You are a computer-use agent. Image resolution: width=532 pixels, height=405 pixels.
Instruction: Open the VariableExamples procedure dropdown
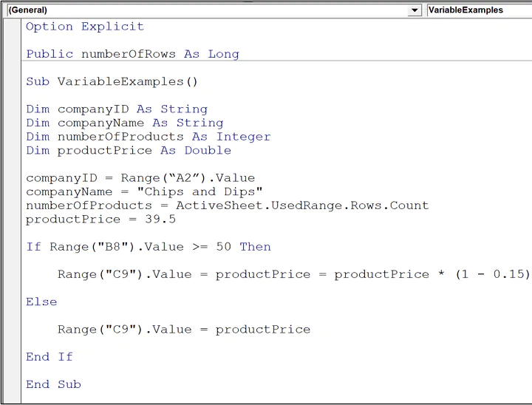coord(479,10)
